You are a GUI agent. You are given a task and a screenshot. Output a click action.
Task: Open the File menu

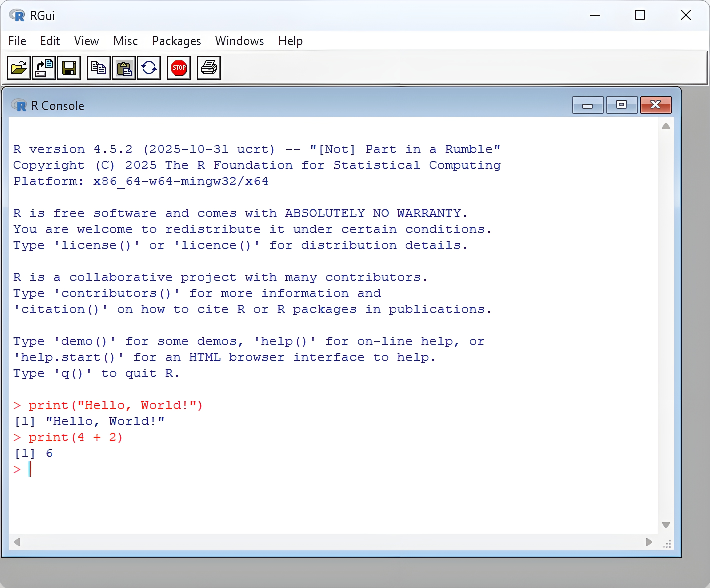click(17, 41)
